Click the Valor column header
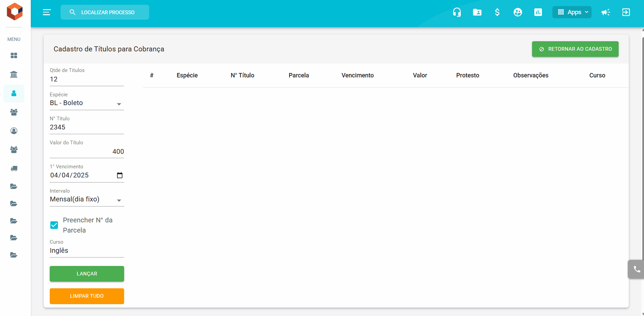Screen dimensions: 644x316 click(420, 75)
